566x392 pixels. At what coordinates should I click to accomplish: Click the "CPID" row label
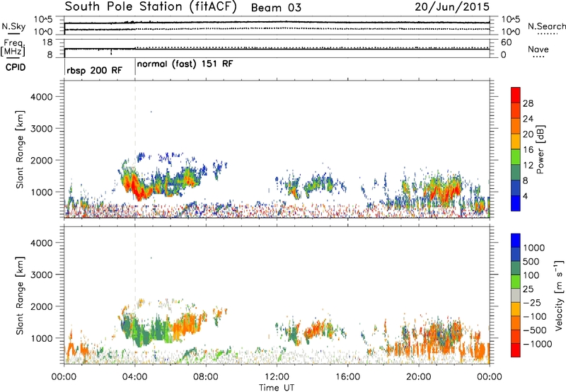(16, 67)
